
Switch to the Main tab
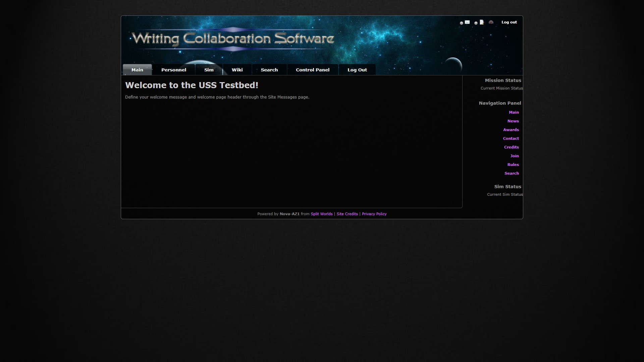[137, 70]
